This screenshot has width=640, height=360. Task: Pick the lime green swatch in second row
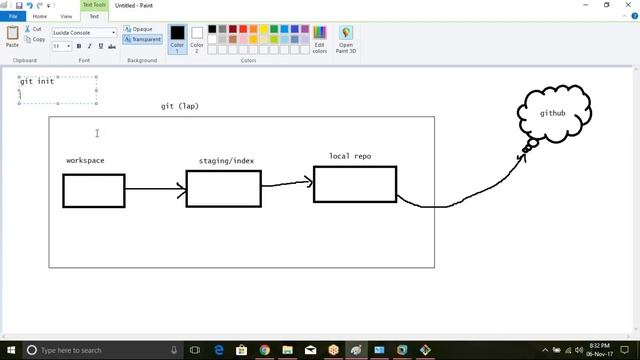click(274, 39)
